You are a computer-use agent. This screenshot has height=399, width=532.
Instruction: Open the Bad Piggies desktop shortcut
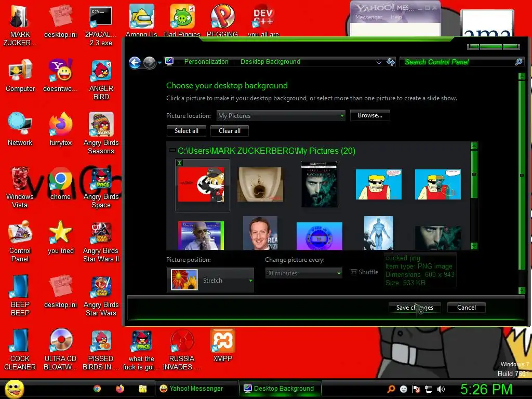coord(182,20)
